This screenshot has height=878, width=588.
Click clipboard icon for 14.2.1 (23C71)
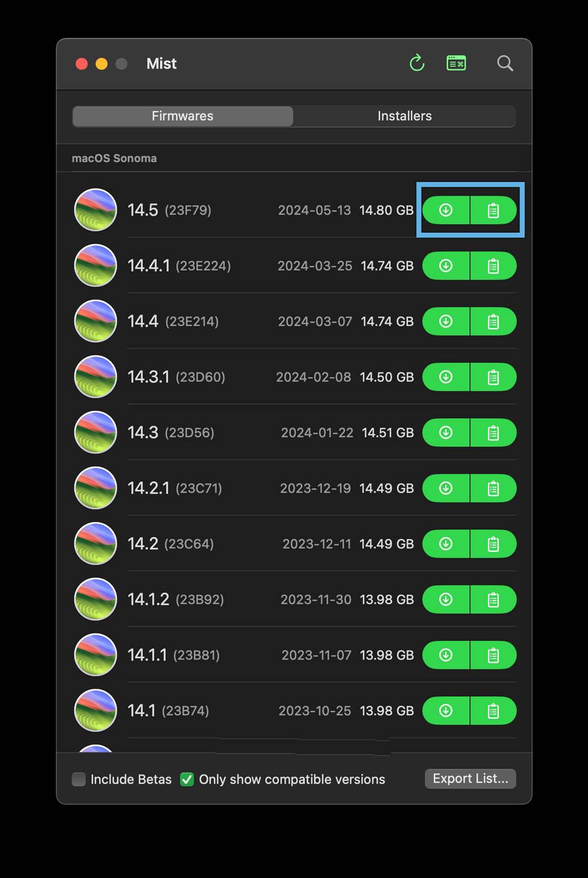pyautogui.click(x=493, y=488)
